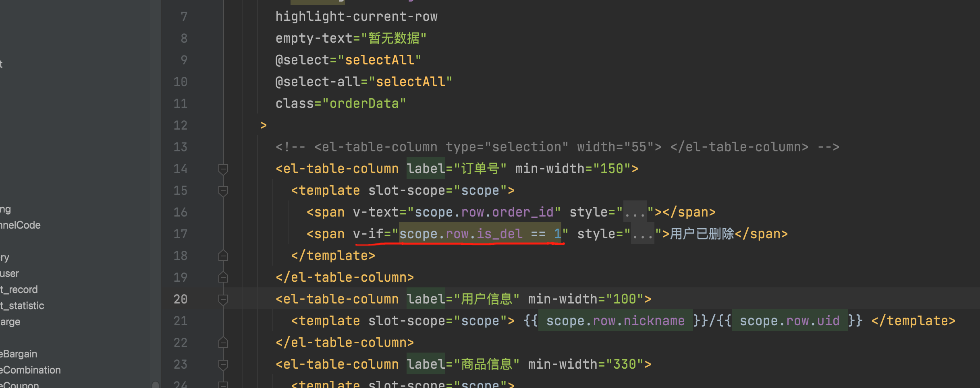Expand the folded style value on line 17
The height and width of the screenshot is (388, 980).
pos(642,234)
